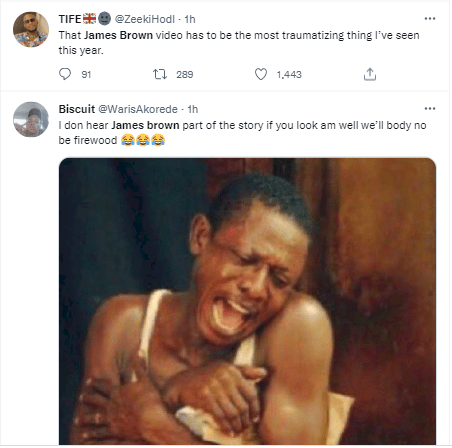
Task: Open more options for Biscuit's tweet
Action: (x=430, y=109)
